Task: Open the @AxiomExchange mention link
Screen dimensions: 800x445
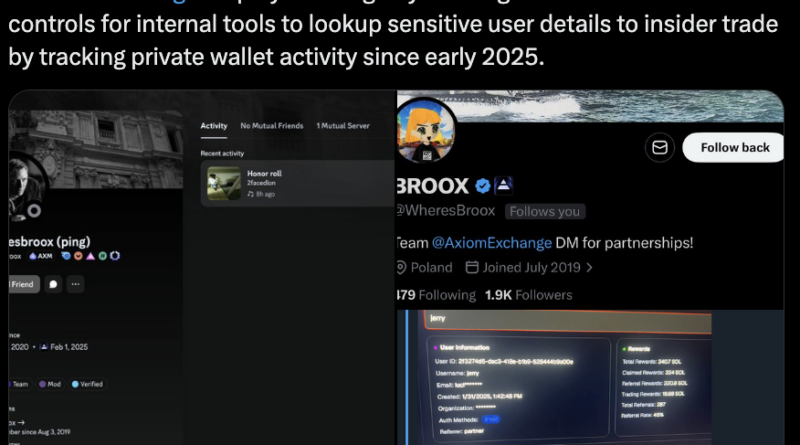Action: tap(492, 243)
